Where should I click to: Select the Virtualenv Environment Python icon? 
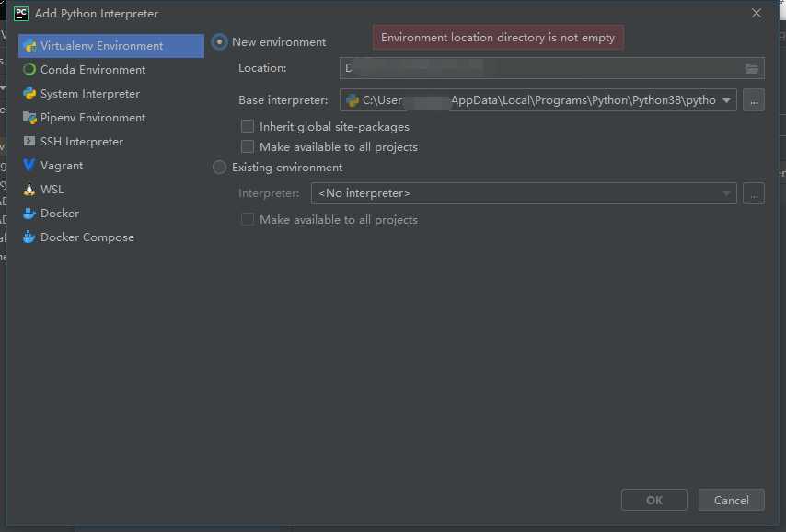click(29, 46)
